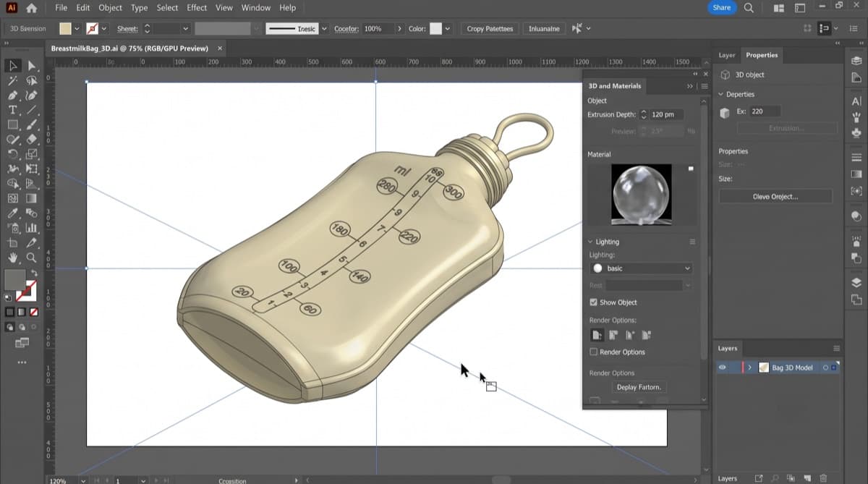Click the material sphere preview thumbnail
The image size is (868, 484).
[641, 193]
